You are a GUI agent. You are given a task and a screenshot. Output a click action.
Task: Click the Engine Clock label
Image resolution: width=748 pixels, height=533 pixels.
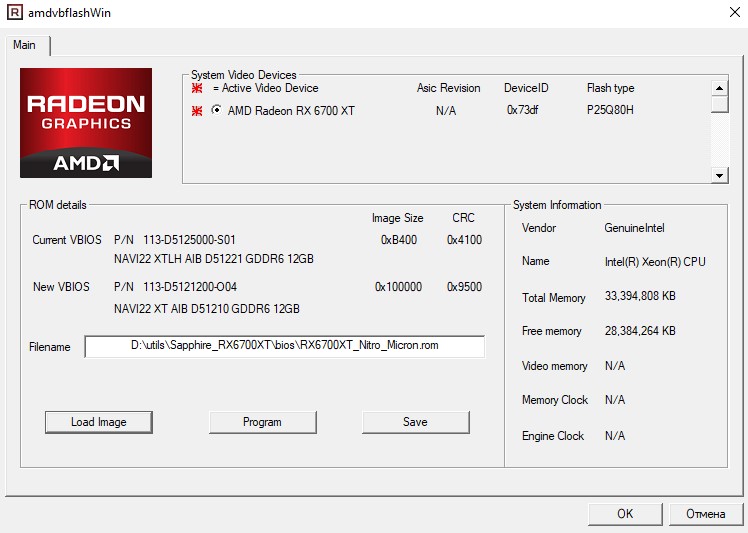[x=553, y=436]
